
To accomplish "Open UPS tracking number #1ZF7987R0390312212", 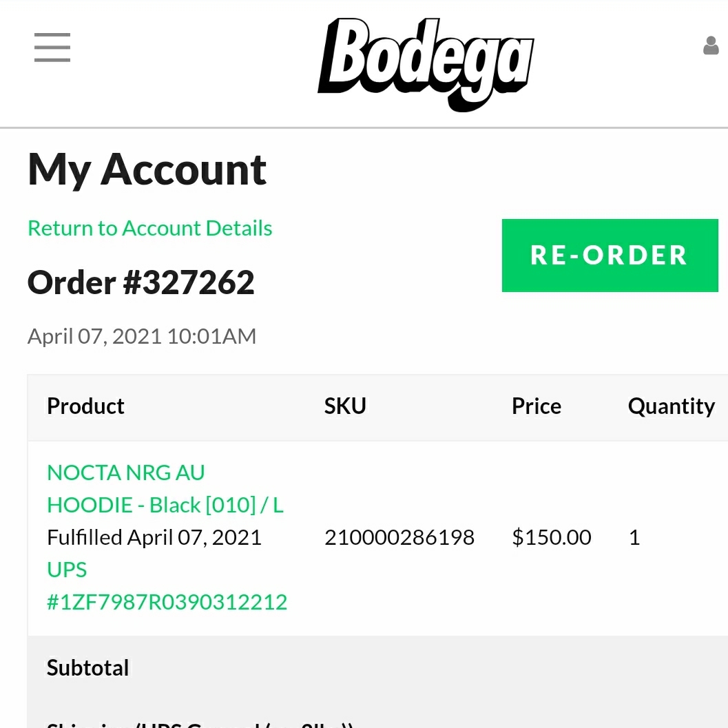I will click(167, 602).
